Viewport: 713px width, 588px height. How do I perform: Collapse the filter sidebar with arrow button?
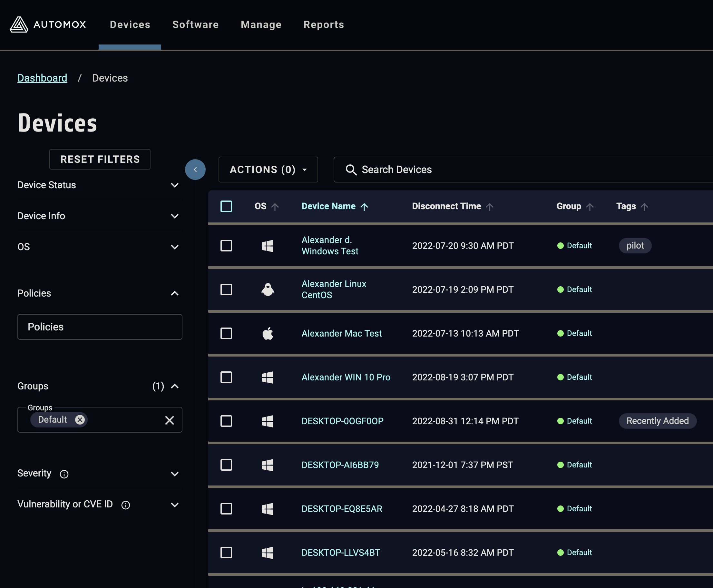pos(195,169)
